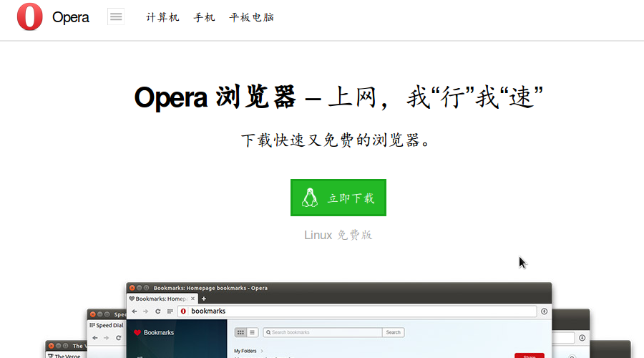Click the bookmarks address bar field
644x358 pixels.
click(357, 311)
